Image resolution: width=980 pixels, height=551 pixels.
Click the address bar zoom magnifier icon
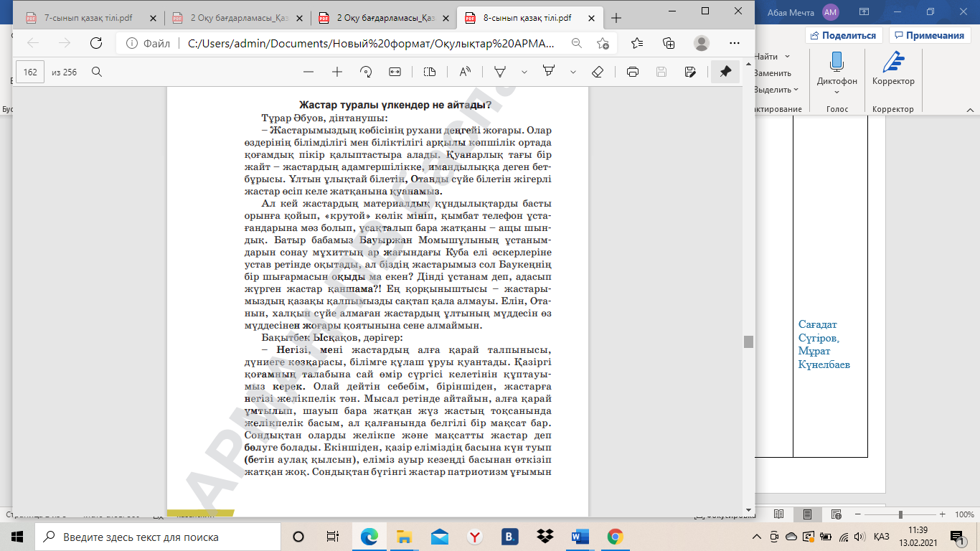576,43
